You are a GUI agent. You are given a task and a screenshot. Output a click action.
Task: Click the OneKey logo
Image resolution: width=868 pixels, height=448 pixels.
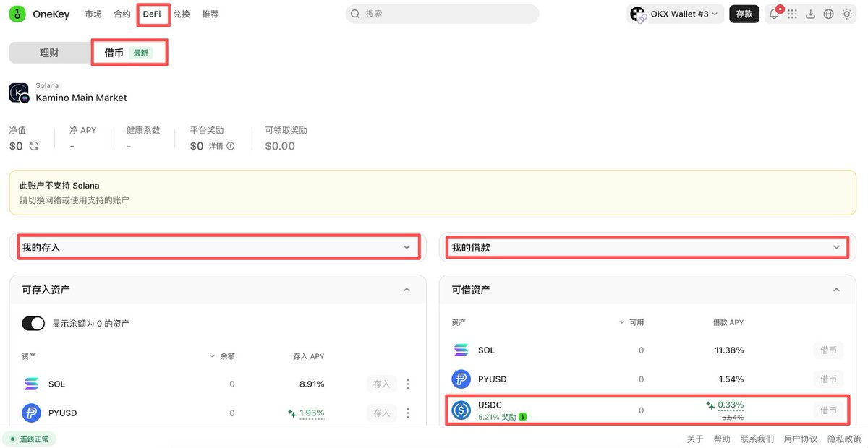pos(40,14)
